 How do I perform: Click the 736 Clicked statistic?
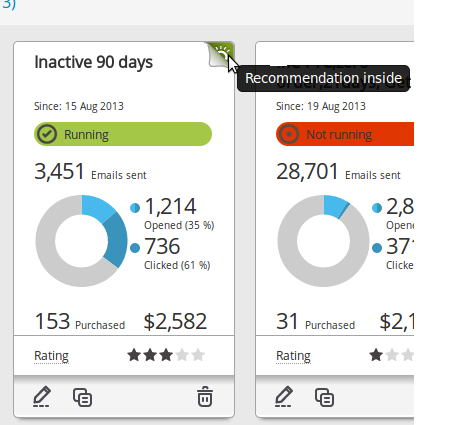[x=170, y=254]
